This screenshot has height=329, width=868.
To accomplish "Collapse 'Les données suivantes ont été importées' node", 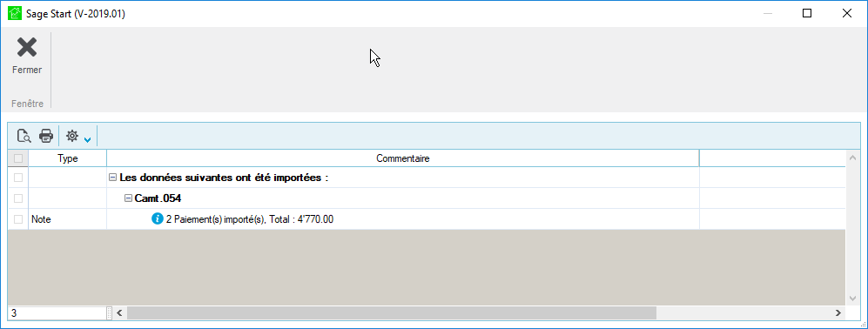I will pos(113,178).
